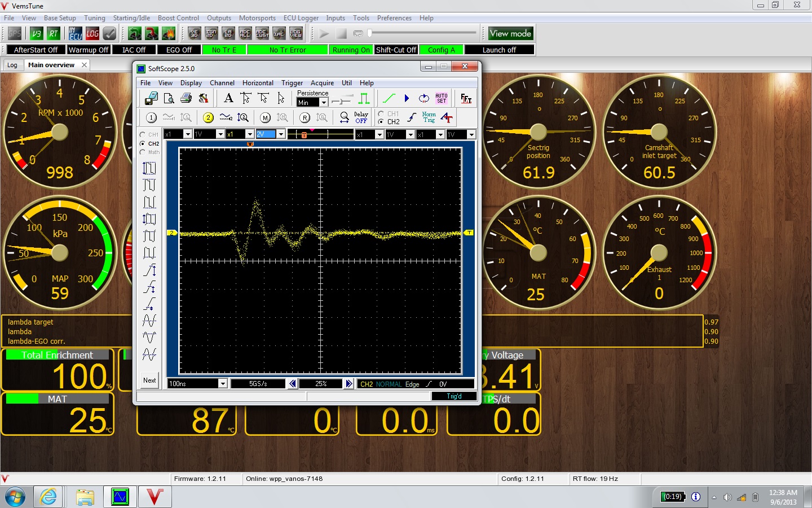
Task: Click the V3 icon in VemsTune toolbar
Action: (36, 33)
